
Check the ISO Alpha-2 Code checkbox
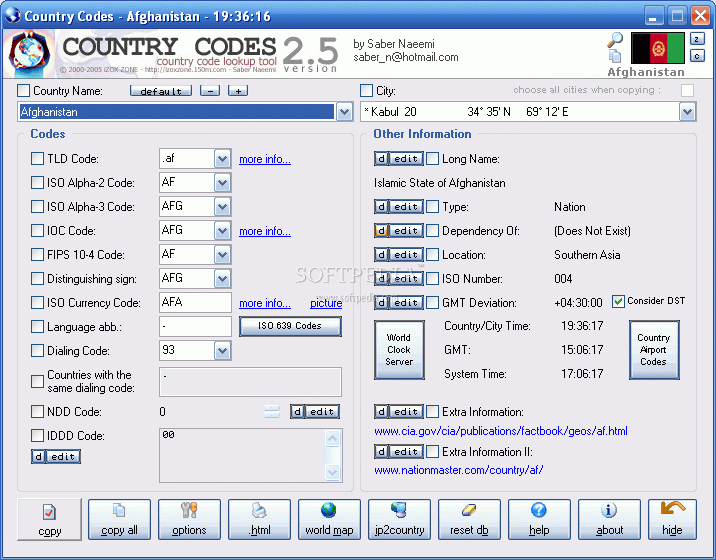[x=37, y=183]
